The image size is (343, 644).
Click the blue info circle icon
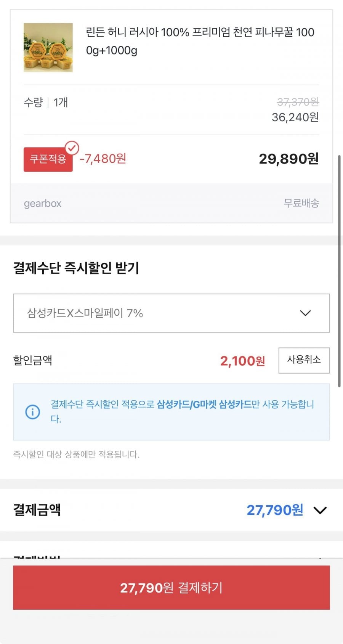[x=32, y=412]
